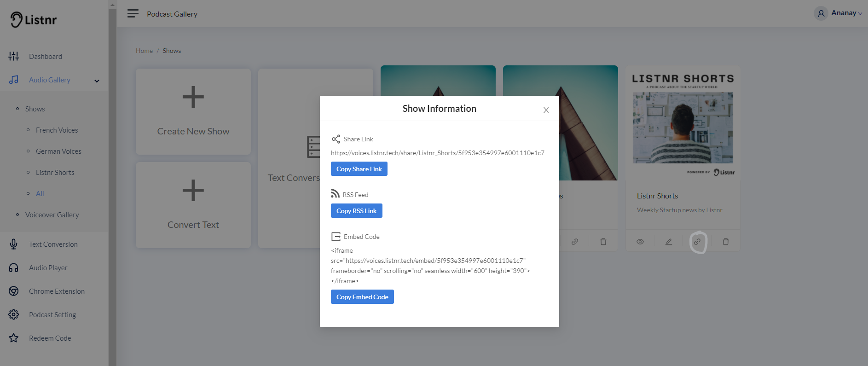Click the Podcast Gallery page title
The image size is (868, 366).
coord(172,14)
